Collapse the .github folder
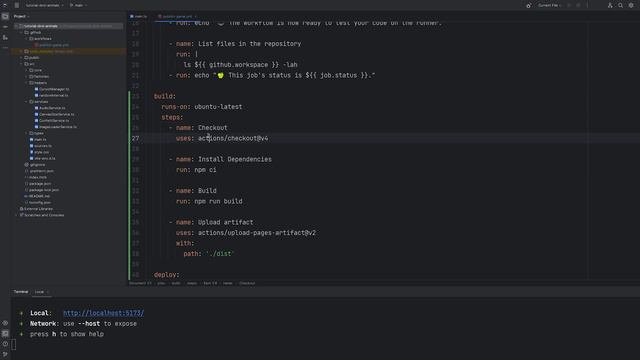Image resolution: width=640 pixels, height=360 pixels. [x=22, y=32]
